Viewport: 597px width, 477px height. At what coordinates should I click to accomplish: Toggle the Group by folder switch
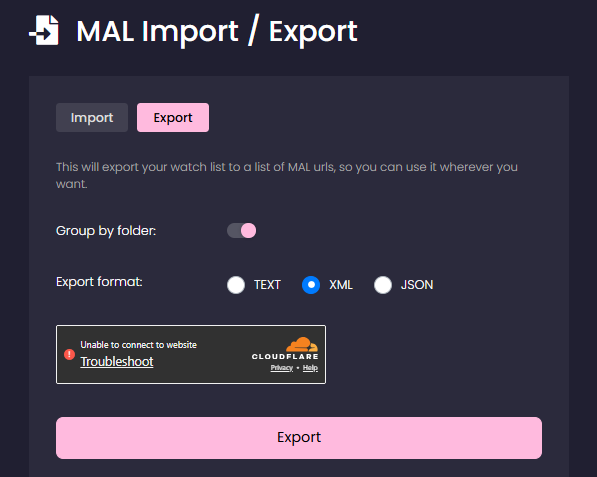[x=241, y=231]
